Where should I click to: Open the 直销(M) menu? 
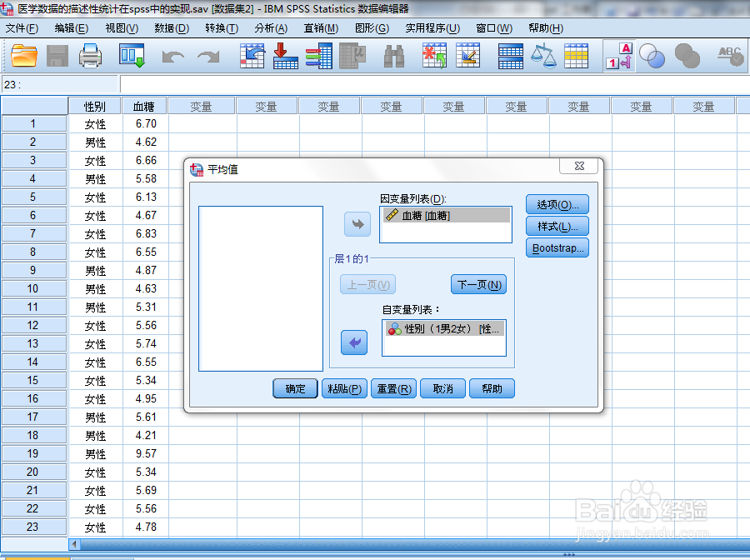321,28
